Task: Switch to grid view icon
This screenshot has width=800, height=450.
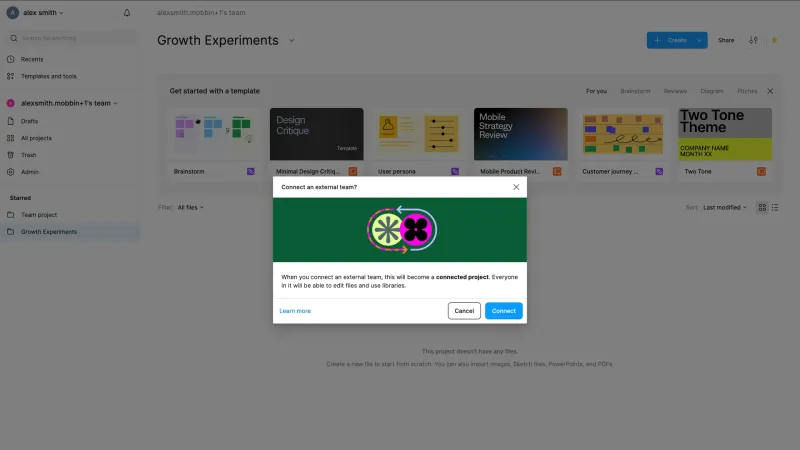Action: coord(762,207)
